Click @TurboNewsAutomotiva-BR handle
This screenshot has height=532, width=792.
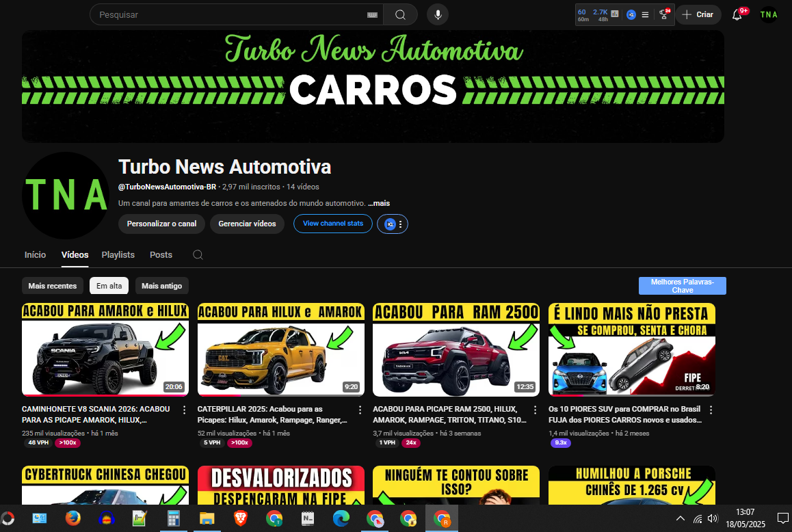tap(167, 187)
